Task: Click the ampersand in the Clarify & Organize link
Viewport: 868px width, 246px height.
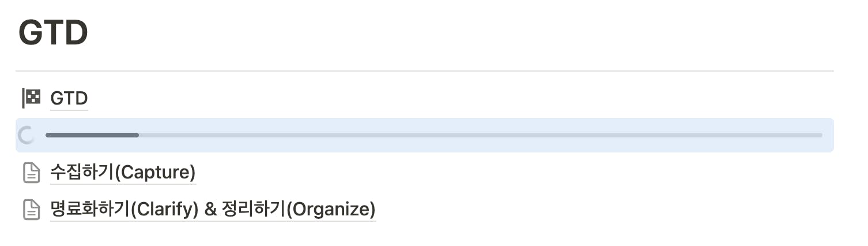Action: (x=211, y=209)
